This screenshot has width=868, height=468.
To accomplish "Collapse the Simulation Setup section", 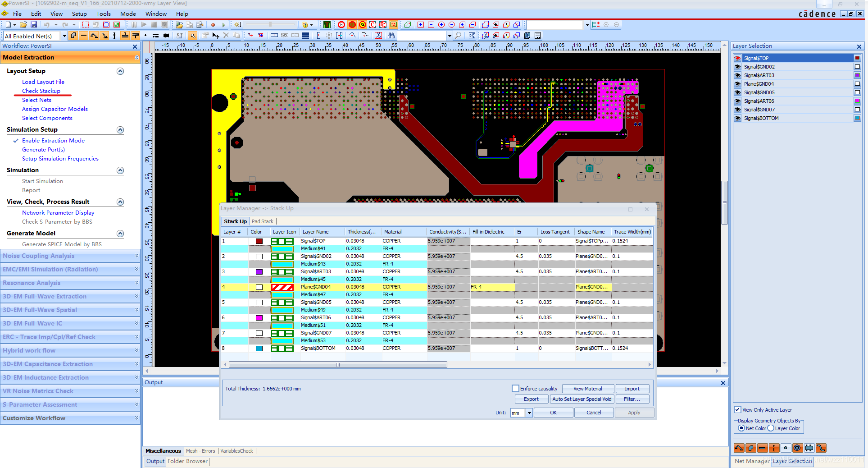I will [x=120, y=130].
